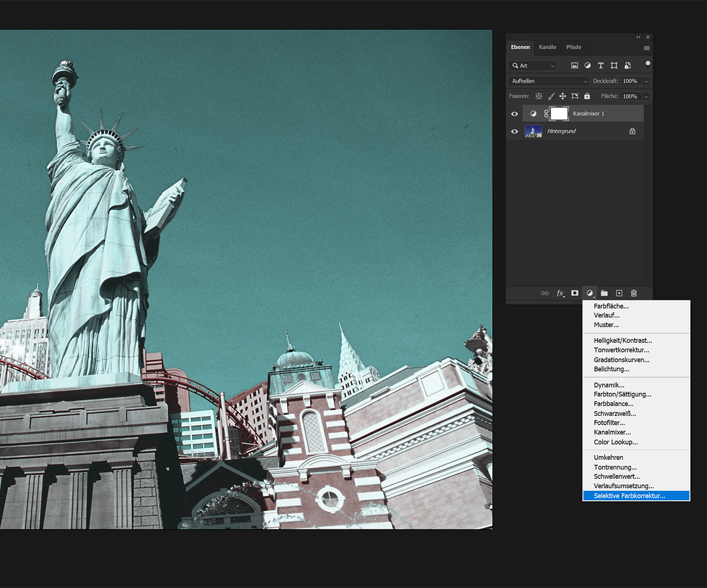Hide the Kanalmixer 1 layer
The height and width of the screenshot is (588, 707).
coord(514,114)
